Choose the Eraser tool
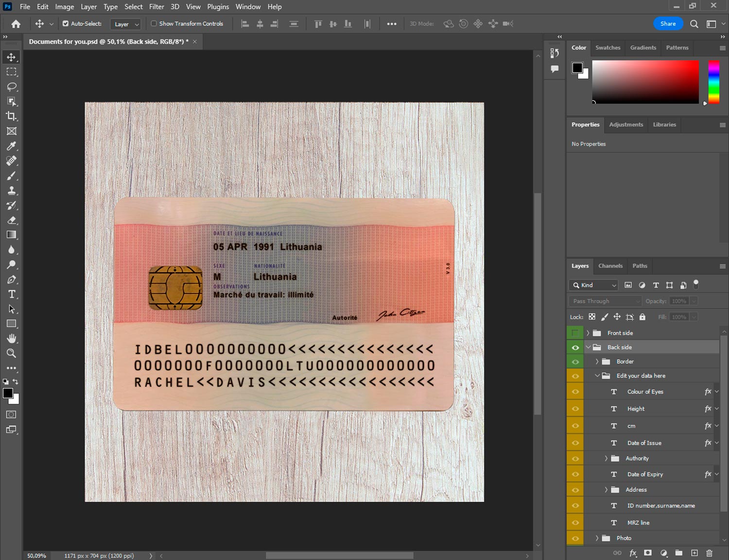This screenshot has height=560, width=729. point(11,220)
